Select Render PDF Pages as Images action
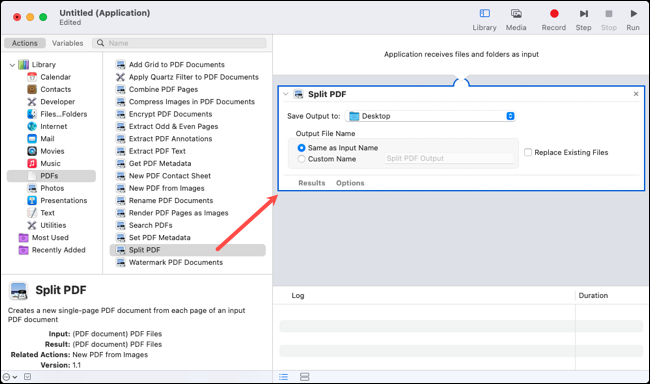 (178, 213)
